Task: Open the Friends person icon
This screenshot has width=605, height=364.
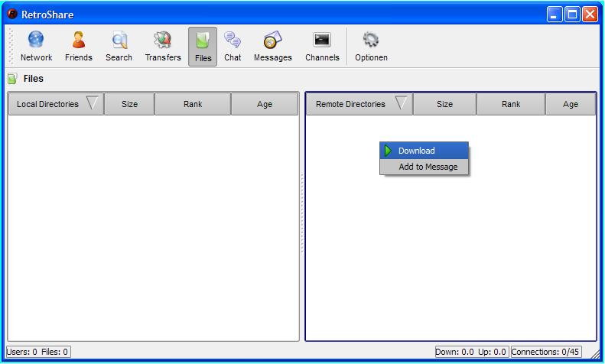Action: 79,40
